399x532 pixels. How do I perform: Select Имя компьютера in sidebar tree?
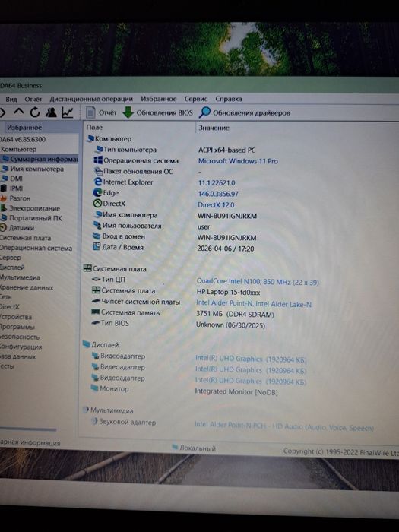pos(33,169)
